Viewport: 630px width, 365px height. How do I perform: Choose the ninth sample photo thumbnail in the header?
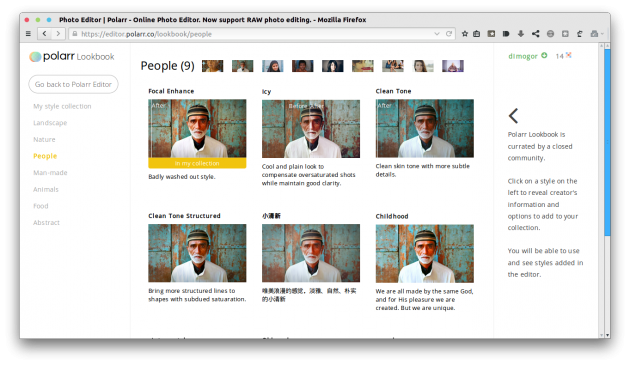click(x=453, y=66)
